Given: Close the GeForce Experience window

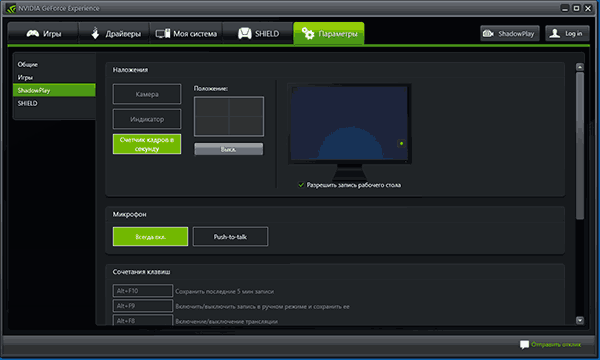Looking at the screenshot, I should pyautogui.click(x=588, y=8).
